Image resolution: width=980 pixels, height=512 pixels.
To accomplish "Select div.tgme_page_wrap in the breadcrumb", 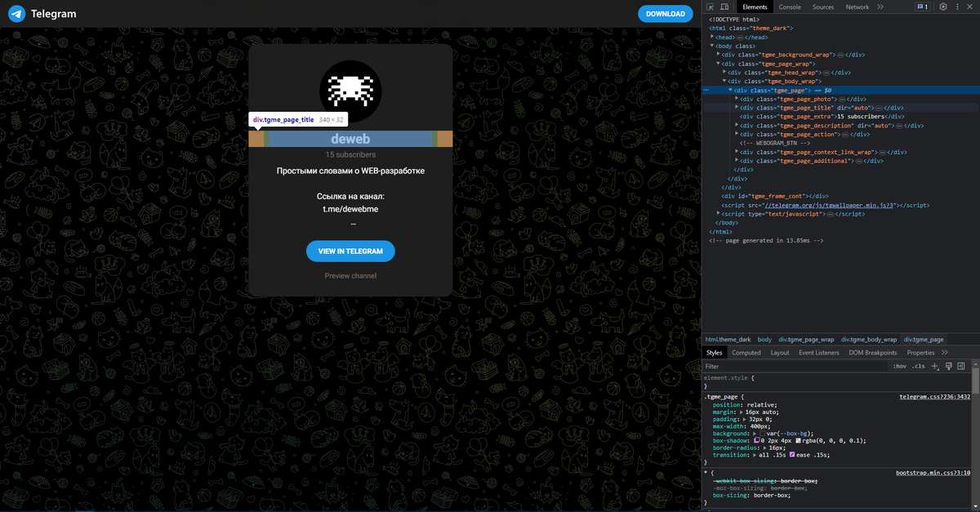I will (x=806, y=339).
